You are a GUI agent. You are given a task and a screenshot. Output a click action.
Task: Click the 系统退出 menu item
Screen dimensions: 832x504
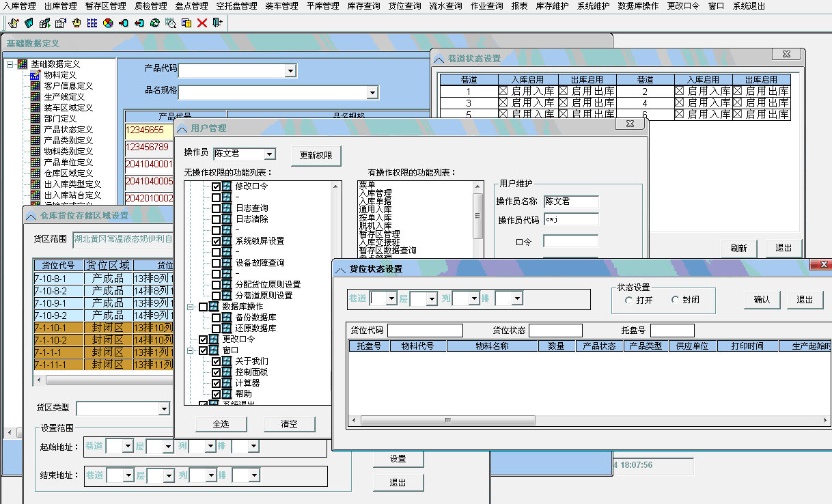tap(749, 5)
